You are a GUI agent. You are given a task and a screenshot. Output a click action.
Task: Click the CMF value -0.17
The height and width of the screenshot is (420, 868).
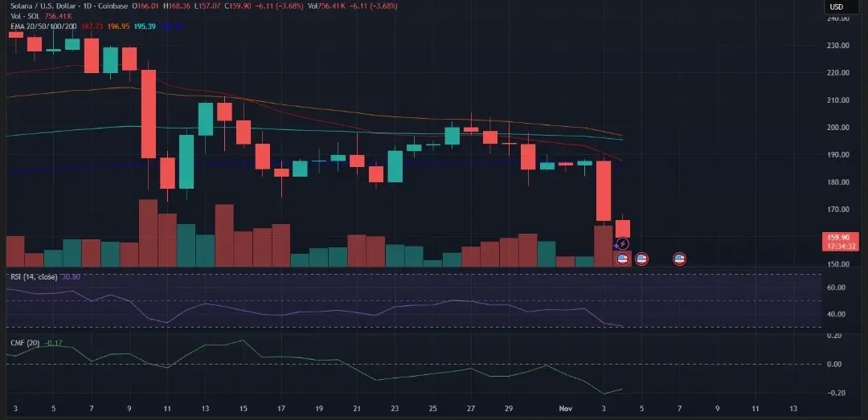(x=52, y=343)
